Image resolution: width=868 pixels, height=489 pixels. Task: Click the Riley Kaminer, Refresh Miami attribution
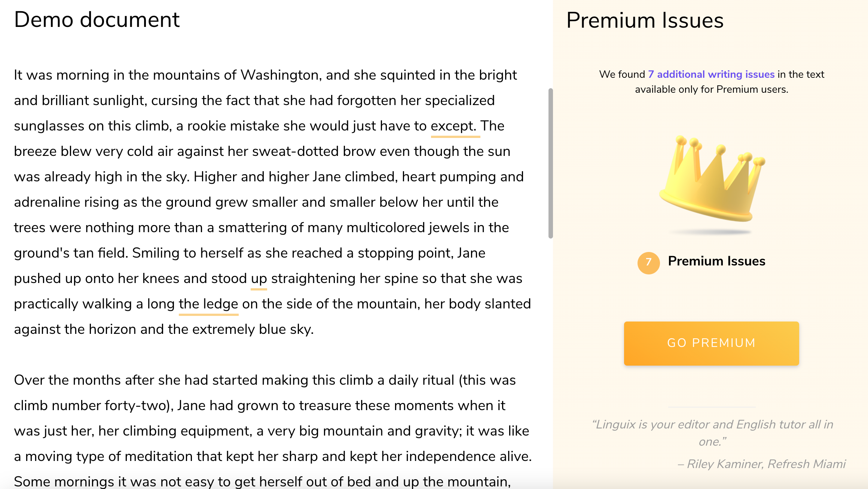pyautogui.click(x=761, y=464)
